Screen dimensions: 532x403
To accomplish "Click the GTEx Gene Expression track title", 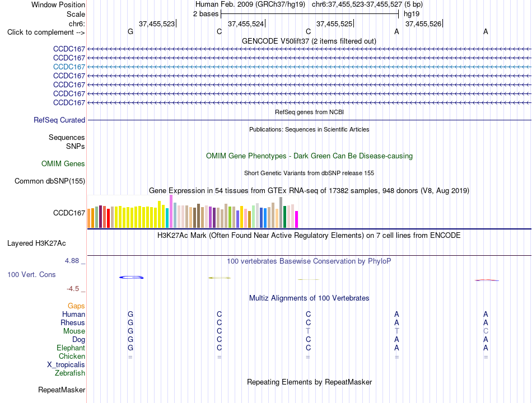I will (309, 191).
